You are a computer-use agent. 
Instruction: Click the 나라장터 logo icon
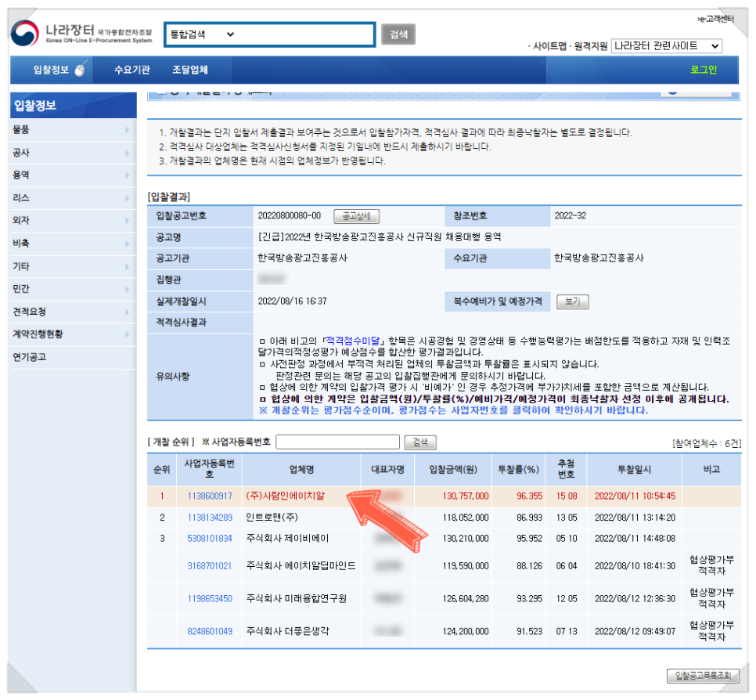pos(25,34)
